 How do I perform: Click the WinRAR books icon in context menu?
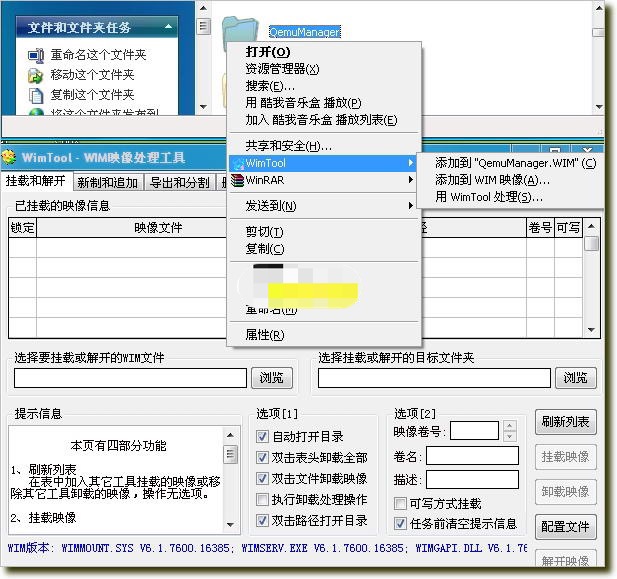pos(238,180)
